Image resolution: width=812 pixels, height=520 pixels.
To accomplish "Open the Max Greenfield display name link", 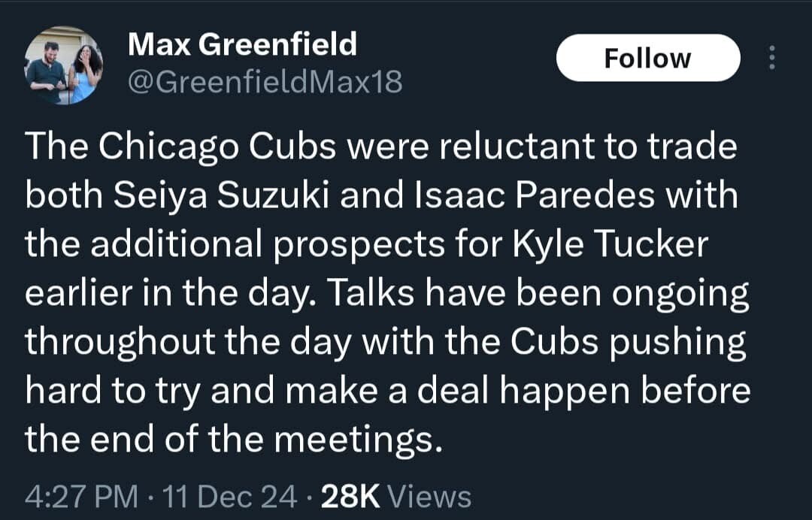I will [242, 45].
